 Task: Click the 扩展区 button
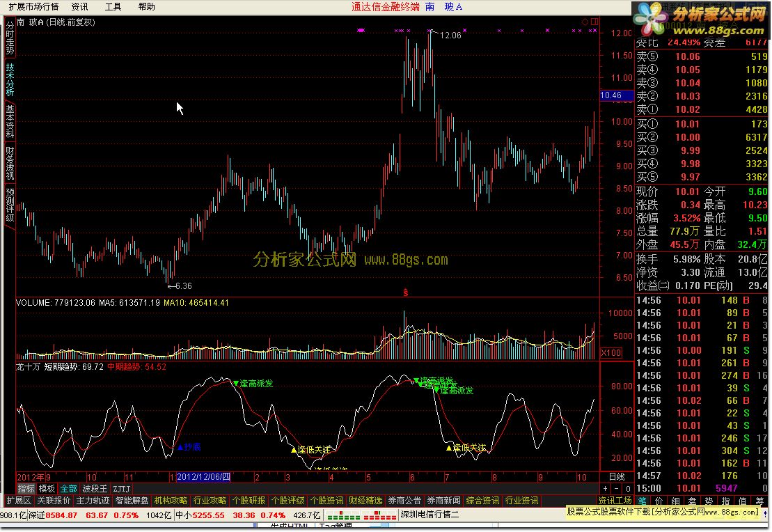pos(19,501)
